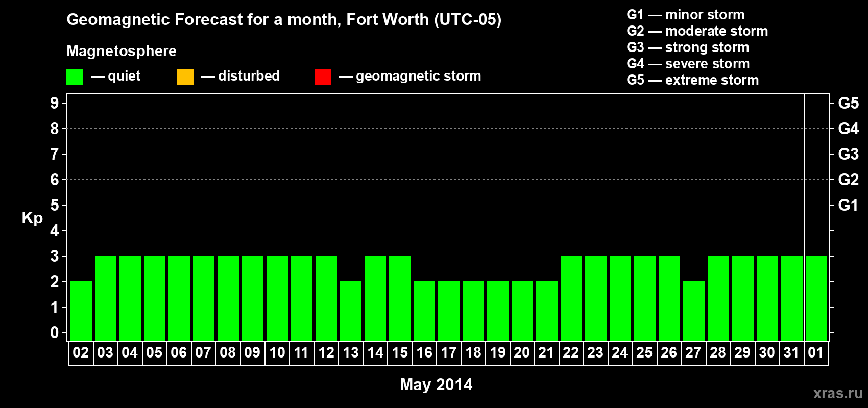Click the Kp scale value 0
Image resolution: width=868 pixels, height=408 pixels.
coord(55,333)
